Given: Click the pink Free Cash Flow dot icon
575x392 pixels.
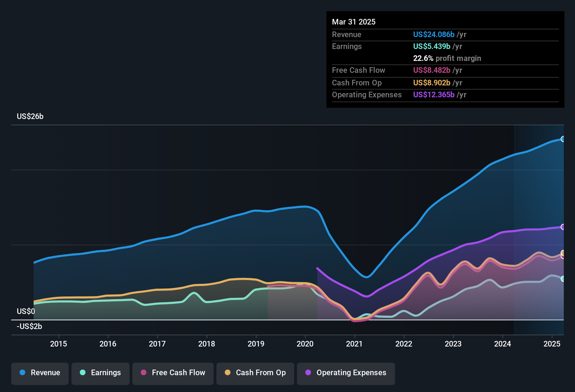Looking at the screenshot, I should pos(143,373).
